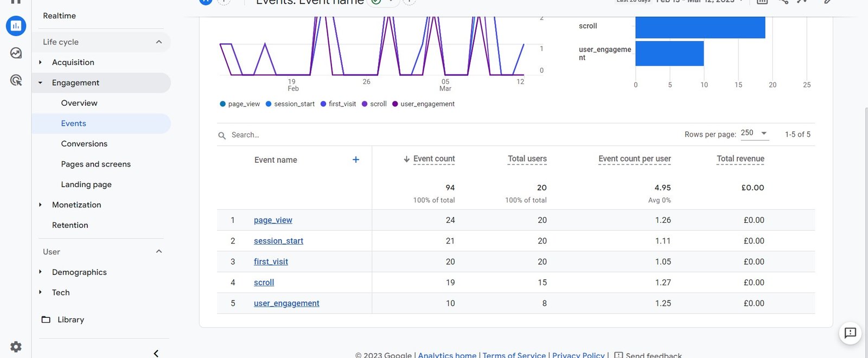868x358 pixels.
Task: Open the user_engagement event link in table row 5
Action: pos(286,303)
